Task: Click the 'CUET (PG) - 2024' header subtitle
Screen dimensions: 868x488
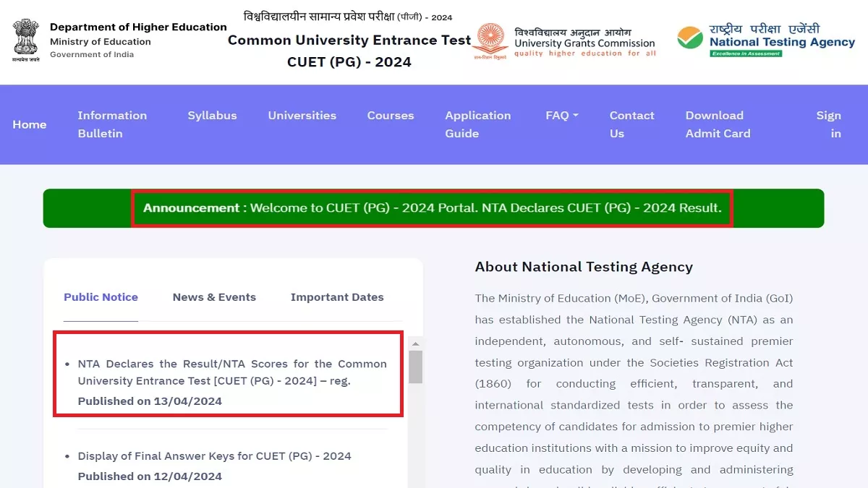Action: [349, 62]
